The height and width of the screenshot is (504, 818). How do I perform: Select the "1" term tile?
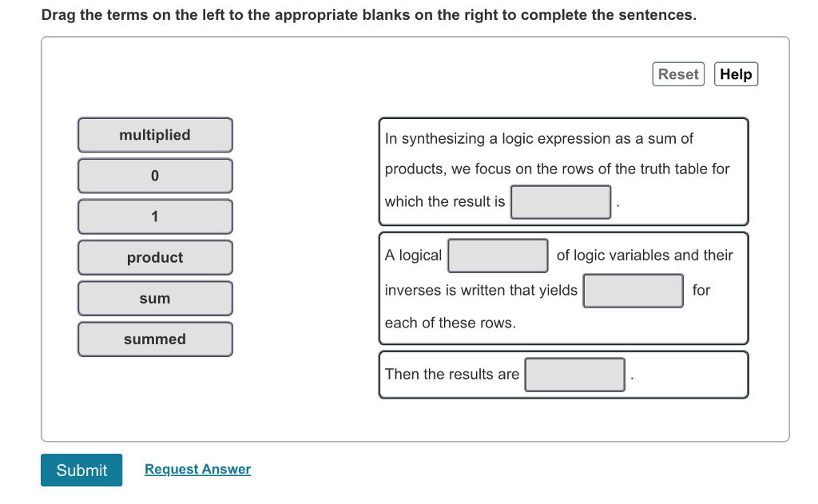(x=155, y=216)
